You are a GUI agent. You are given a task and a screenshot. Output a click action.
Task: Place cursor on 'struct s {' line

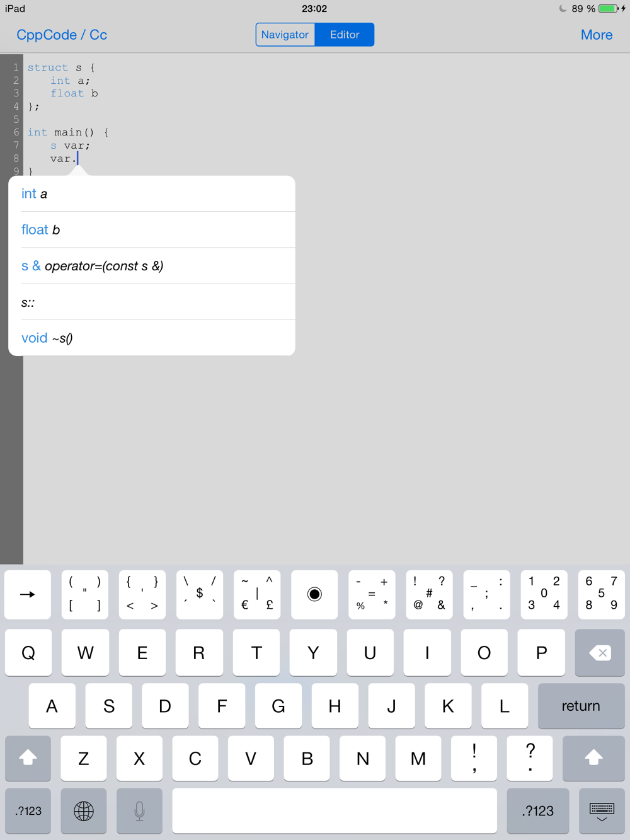click(x=61, y=67)
